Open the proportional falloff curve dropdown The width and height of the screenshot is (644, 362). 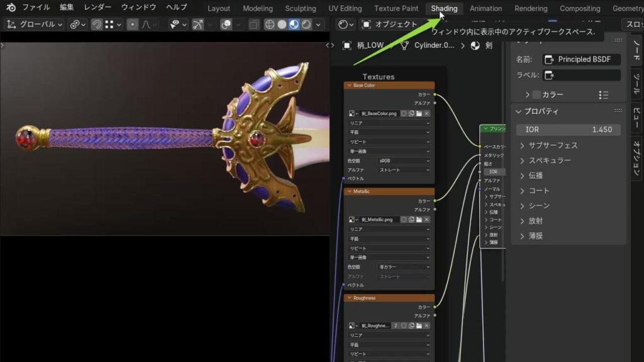pos(148,25)
